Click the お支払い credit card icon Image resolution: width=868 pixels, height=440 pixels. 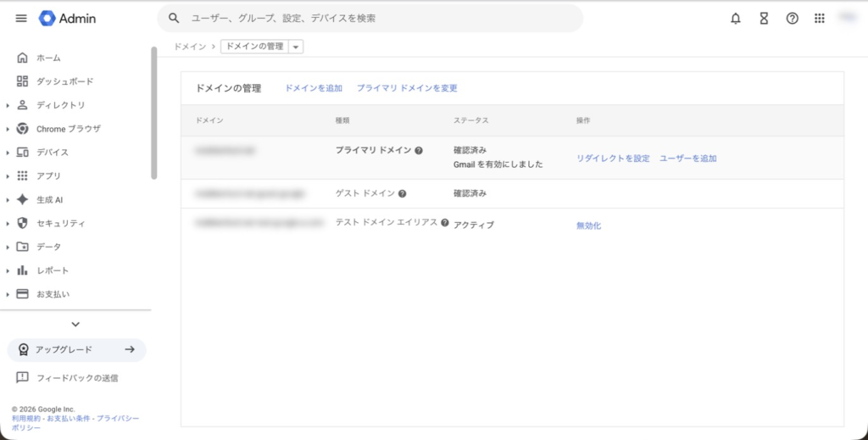22,294
